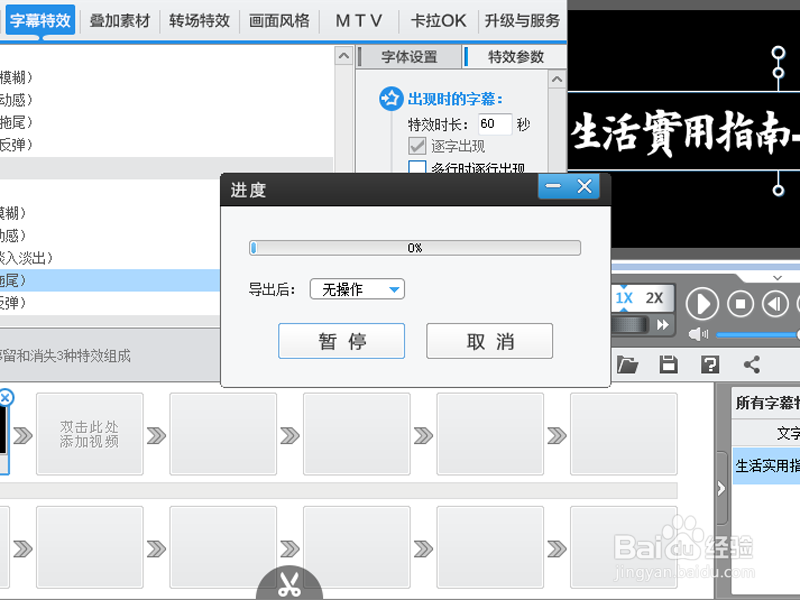Select the 画面风格 tab
The width and height of the screenshot is (800, 600).
(x=279, y=20)
